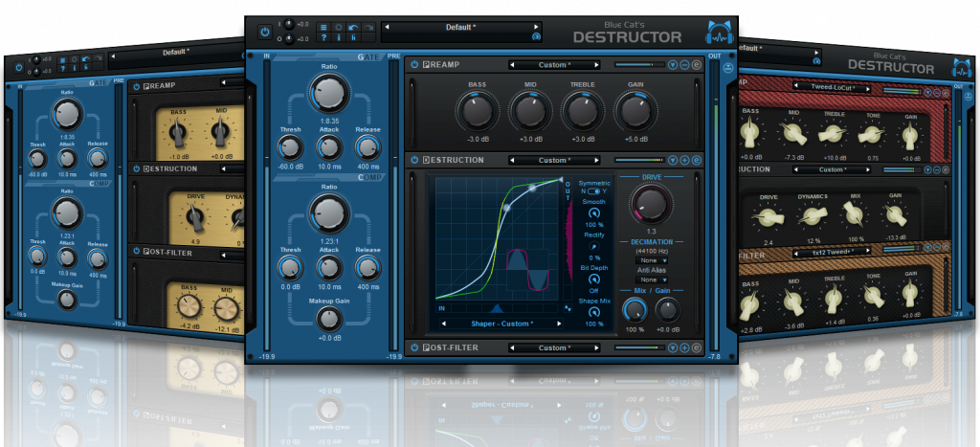Viewport: 980px width, 447px height.
Task: Open the Preamp editor 'e' button
Action: 697,64
